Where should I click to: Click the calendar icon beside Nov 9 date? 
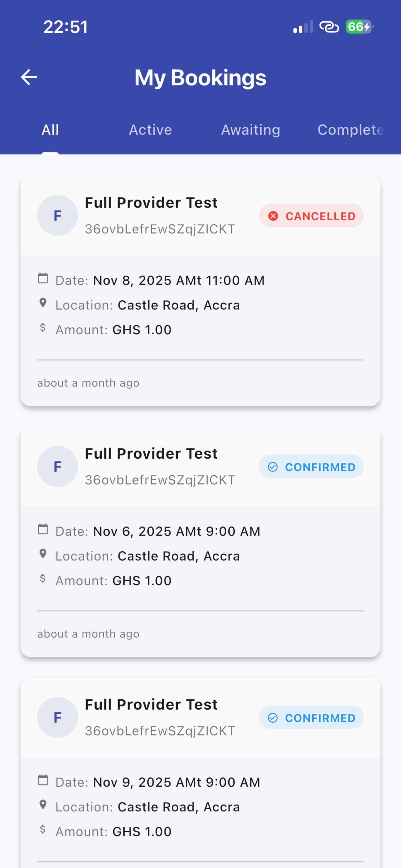[x=43, y=780]
